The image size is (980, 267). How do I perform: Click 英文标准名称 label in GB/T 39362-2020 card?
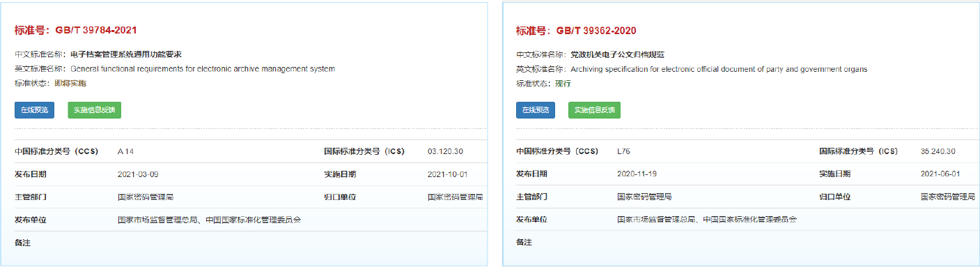coord(542,69)
